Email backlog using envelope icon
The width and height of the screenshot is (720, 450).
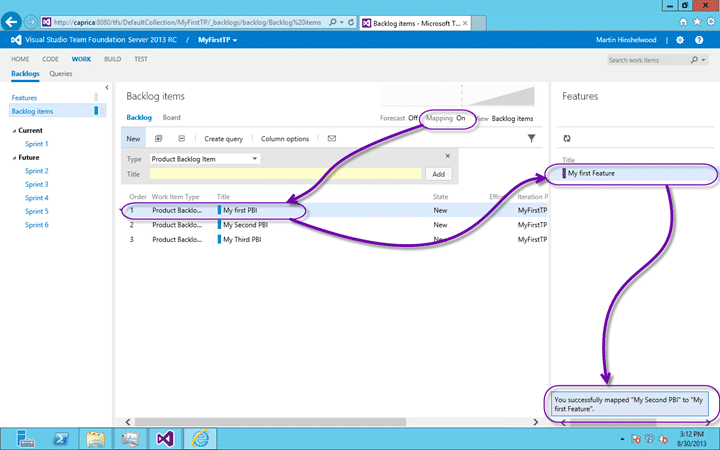click(x=332, y=138)
